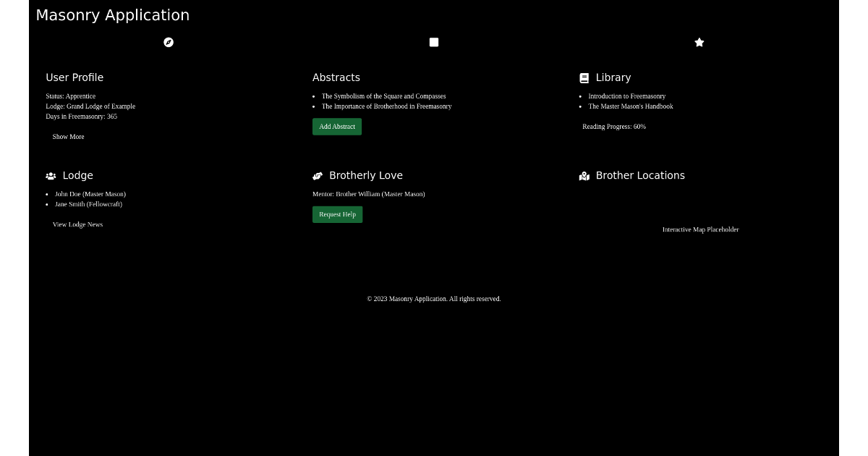868x456 pixels.
Task: Select the User Profile section heading
Action: [75, 77]
